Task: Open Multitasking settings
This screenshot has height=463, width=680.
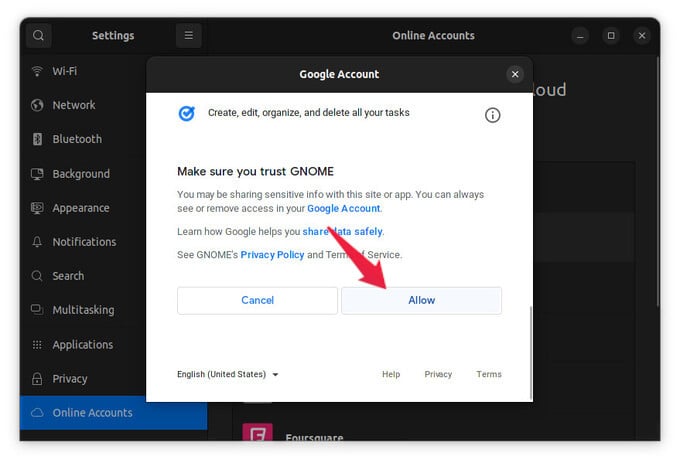Action: click(x=82, y=310)
